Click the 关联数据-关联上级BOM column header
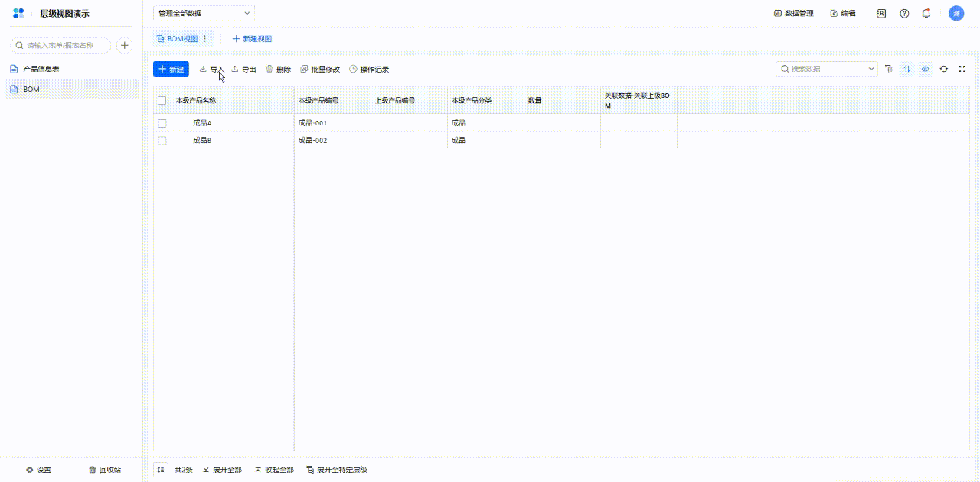980x482 pixels. pyautogui.click(x=639, y=100)
